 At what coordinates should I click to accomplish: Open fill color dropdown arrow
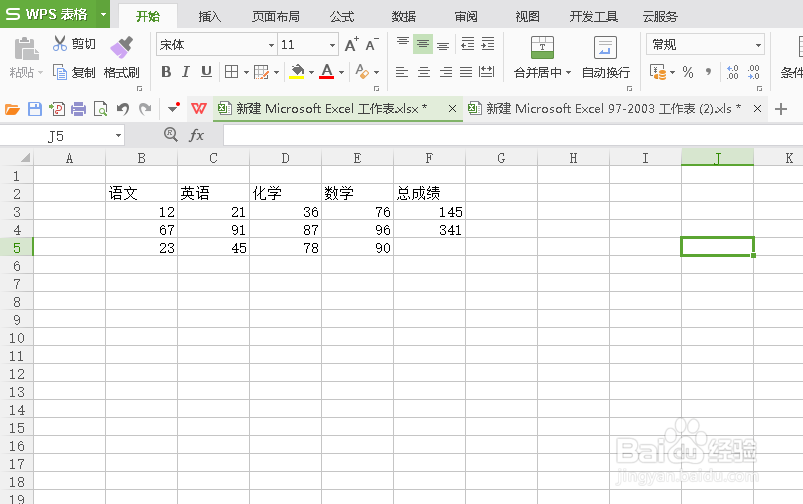point(311,72)
